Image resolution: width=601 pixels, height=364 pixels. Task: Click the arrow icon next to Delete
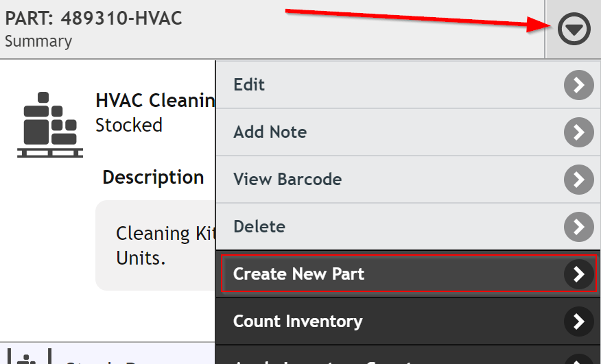click(579, 227)
